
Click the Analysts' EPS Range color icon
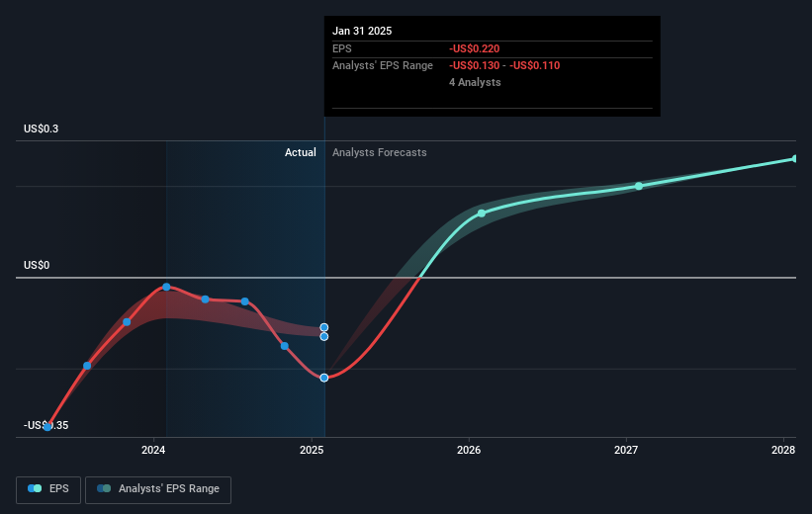pyautogui.click(x=104, y=488)
